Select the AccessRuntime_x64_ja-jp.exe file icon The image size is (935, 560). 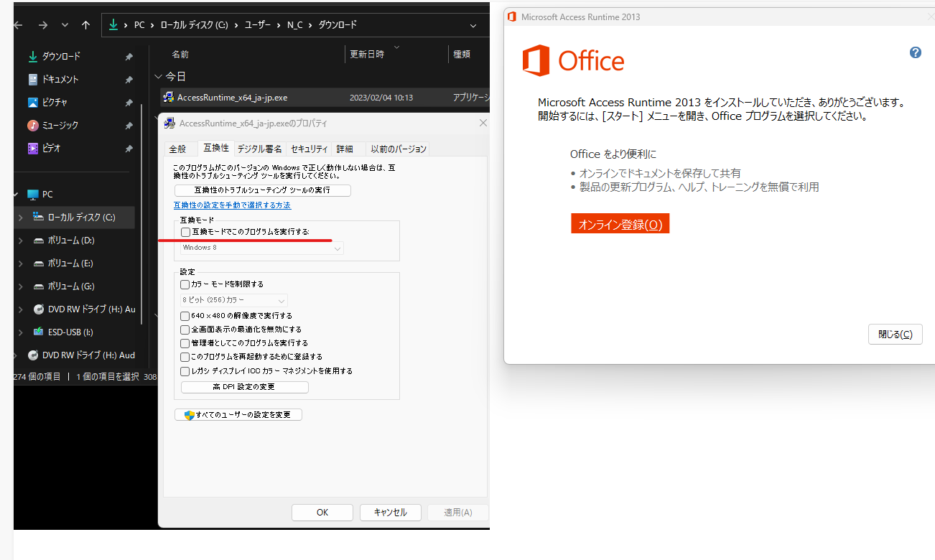168,97
